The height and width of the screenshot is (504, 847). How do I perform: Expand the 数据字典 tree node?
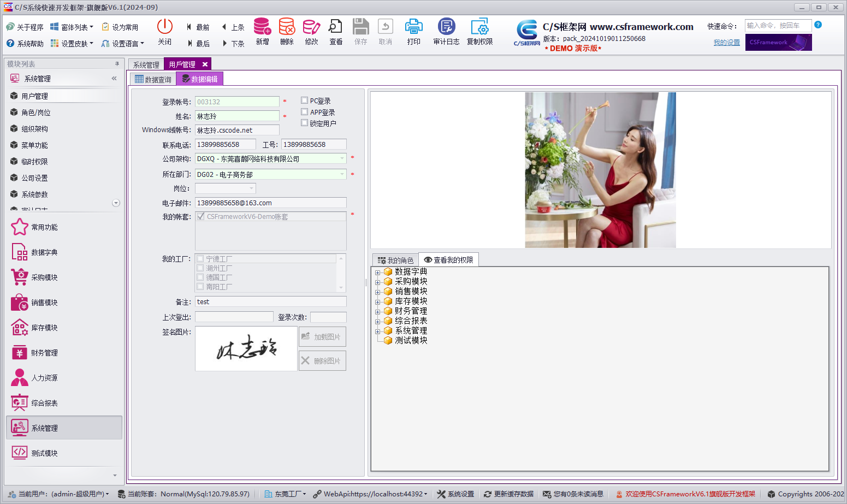click(x=377, y=272)
